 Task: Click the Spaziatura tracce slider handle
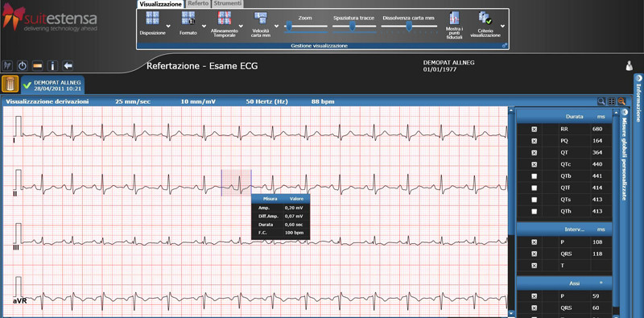coord(352,26)
